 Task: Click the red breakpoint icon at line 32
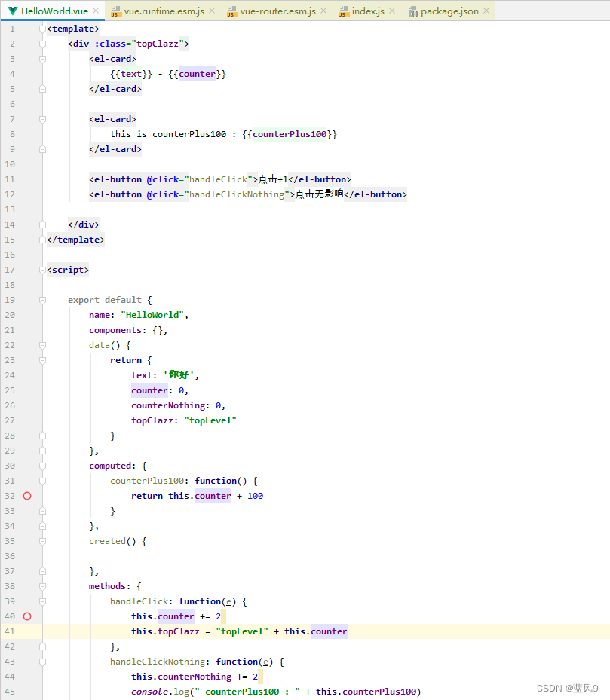click(x=26, y=495)
